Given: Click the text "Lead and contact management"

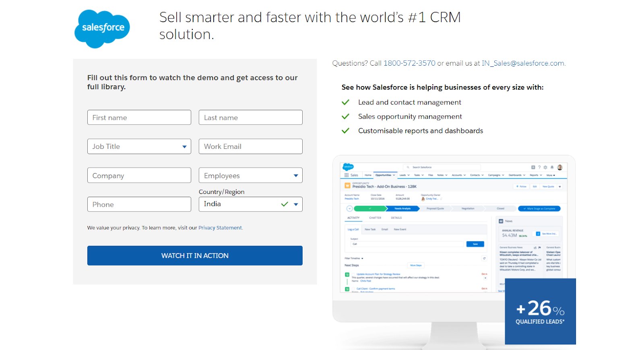Looking at the screenshot, I should (410, 102).
